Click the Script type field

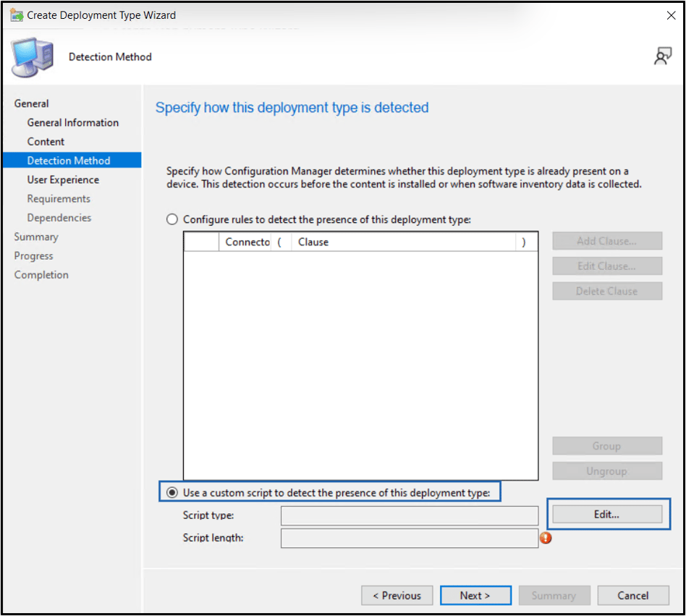[410, 516]
